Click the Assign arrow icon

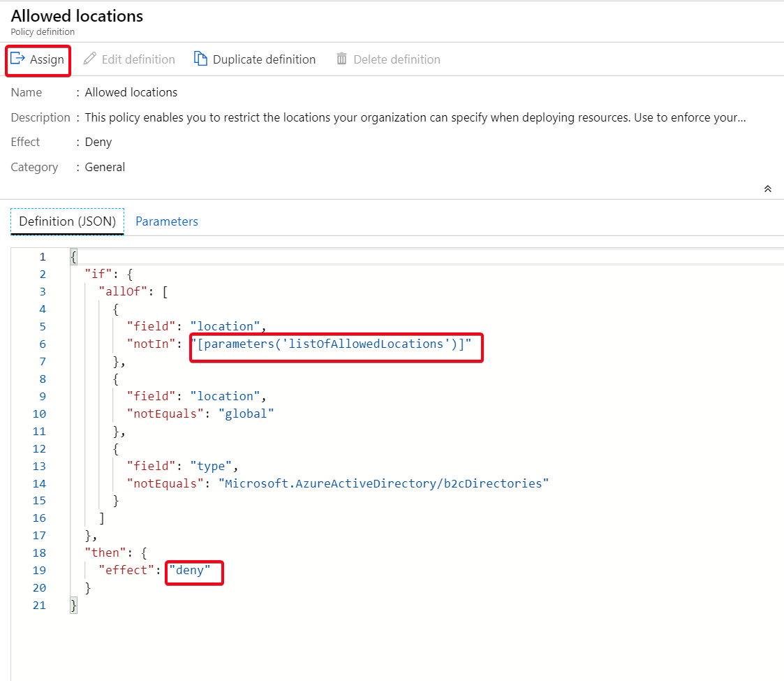click(18, 59)
